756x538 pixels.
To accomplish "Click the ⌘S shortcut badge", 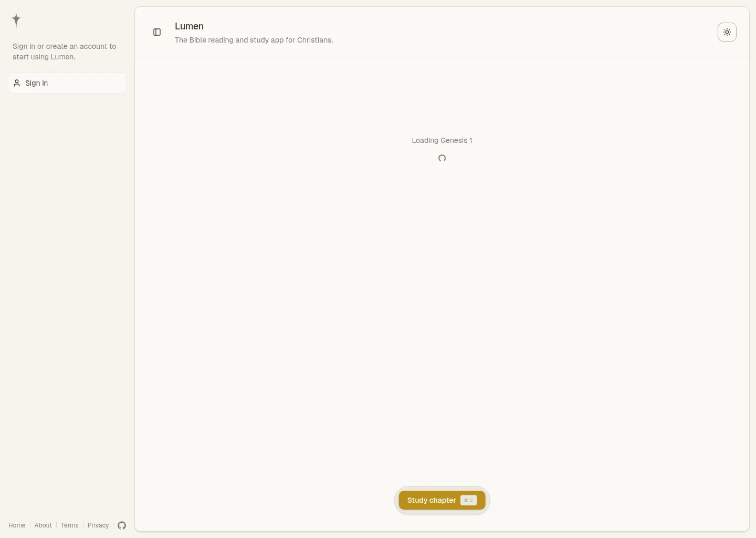I will pos(468,500).
